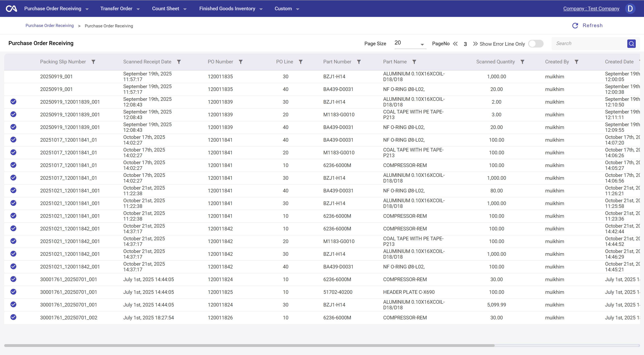Click HEADER PLATE C-X690 part name

(409, 292)
